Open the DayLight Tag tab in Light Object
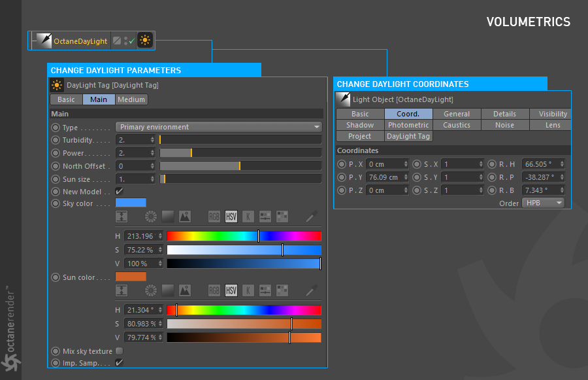This screenshot has width=588, height=380. [408, 136]
